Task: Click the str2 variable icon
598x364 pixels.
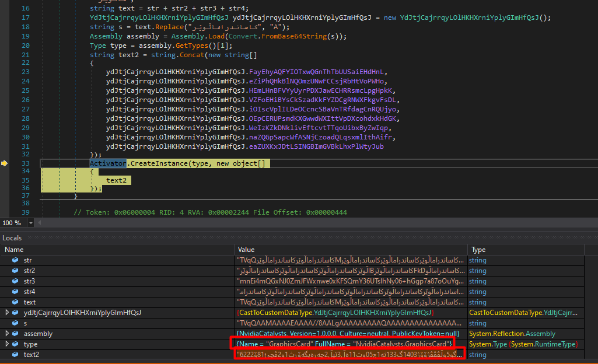Action: point(15,271)
